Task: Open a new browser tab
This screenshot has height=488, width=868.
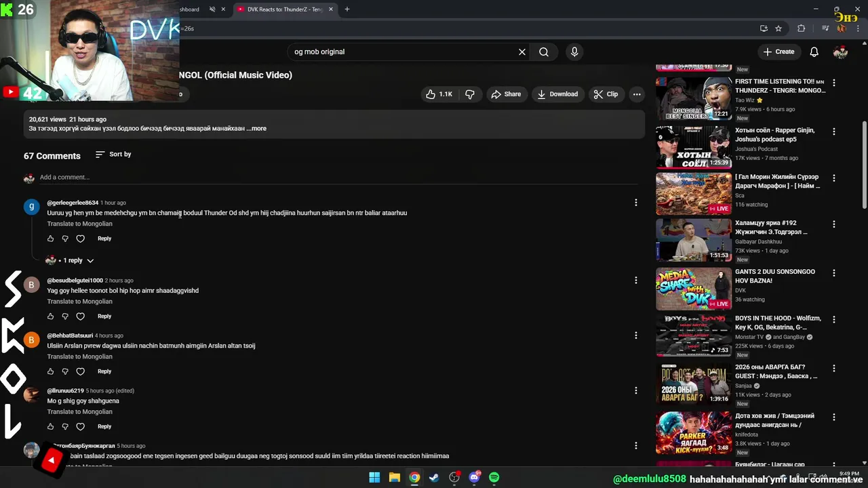Action: click(x=347, y=9)
